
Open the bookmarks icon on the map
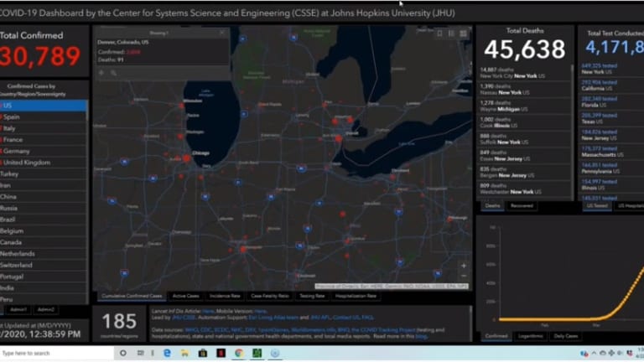[x=440, y=34]
